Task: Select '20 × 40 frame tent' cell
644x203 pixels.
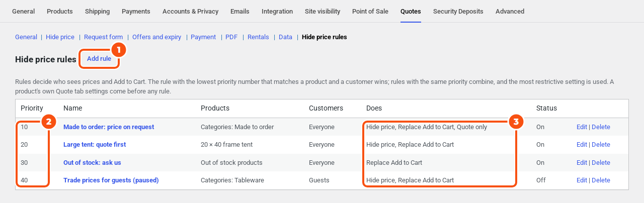Action: pyautogui.click(x=227, y=145)
